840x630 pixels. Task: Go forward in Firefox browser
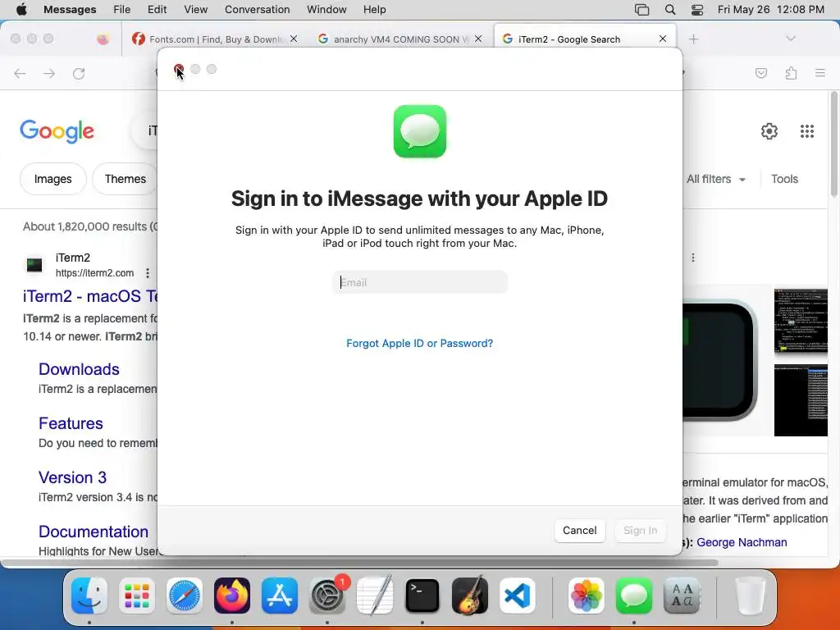click(x=49, y=73)
